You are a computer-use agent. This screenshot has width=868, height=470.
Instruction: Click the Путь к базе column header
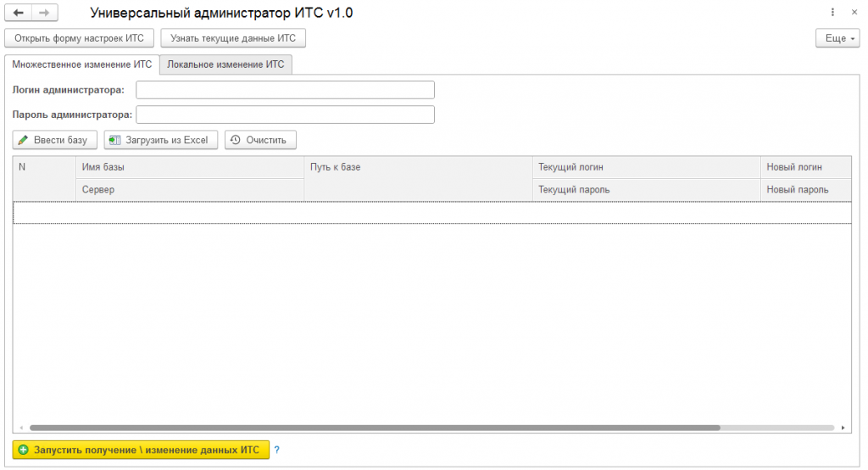pos(418,178)
